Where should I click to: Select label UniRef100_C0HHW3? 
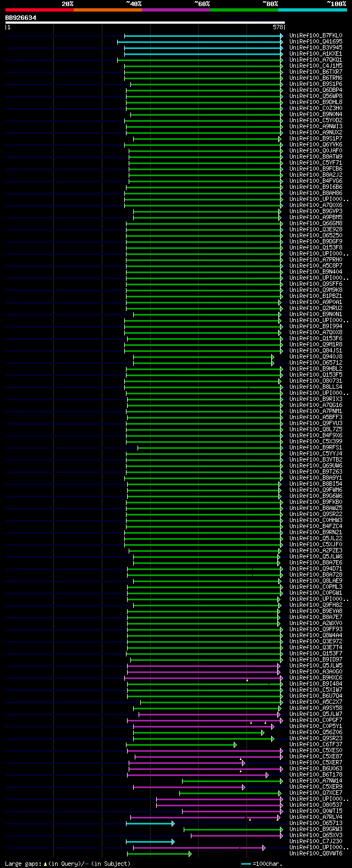click(316, 520)
